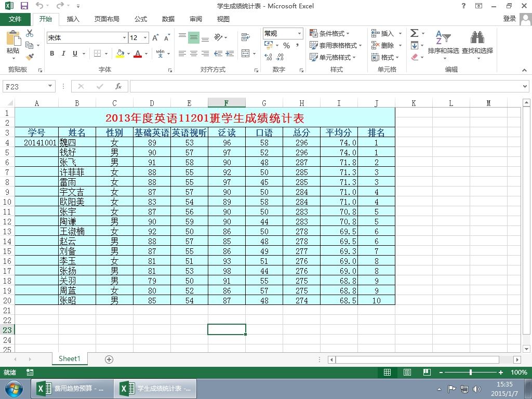Switch to the 公式 tab
This screenshot has width=532, height=399.
140,19
